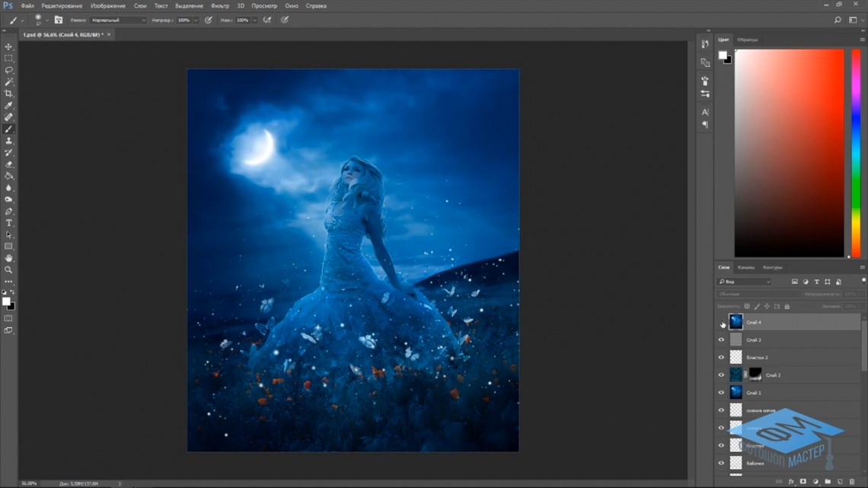Viewport: 868px width, 488px height.
Task: Pick the Eyedropper tool
Action: point(9,106)
